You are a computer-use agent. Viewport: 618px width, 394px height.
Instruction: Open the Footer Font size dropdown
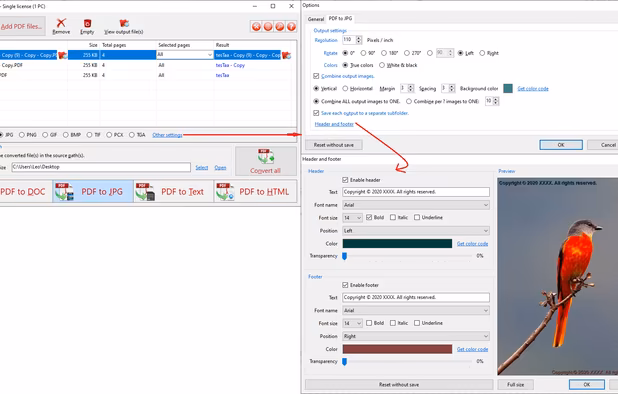[352, 323]
